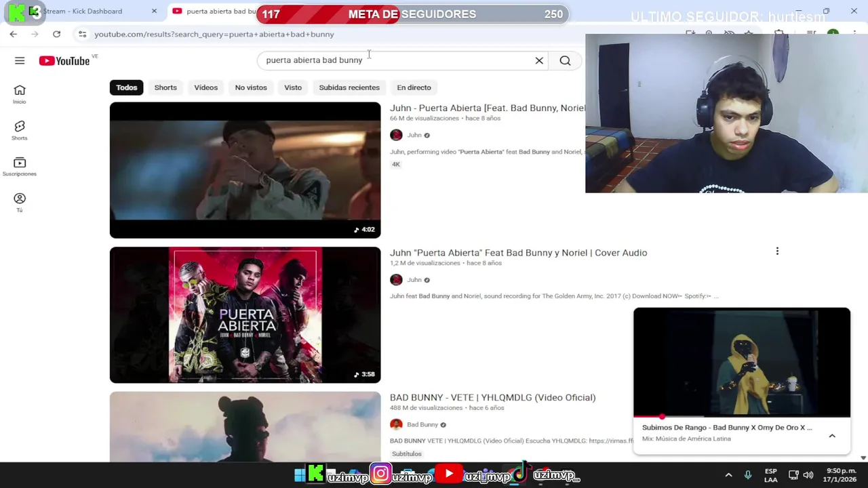
Task: Expand the miniplayer with chevron up
Action: pos(832,436)
